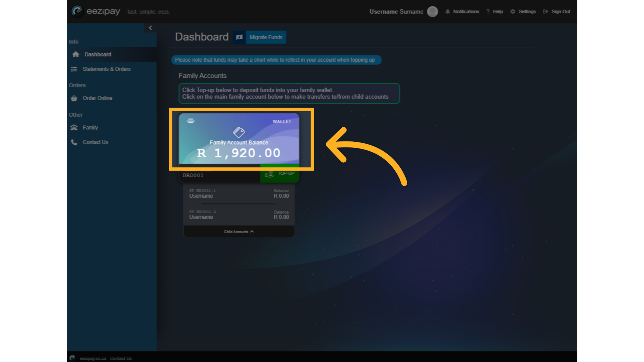Viewport: 644px width, 362px height.
Task: Click the phone icon beside Contact Us
Action: coord(74,142)
